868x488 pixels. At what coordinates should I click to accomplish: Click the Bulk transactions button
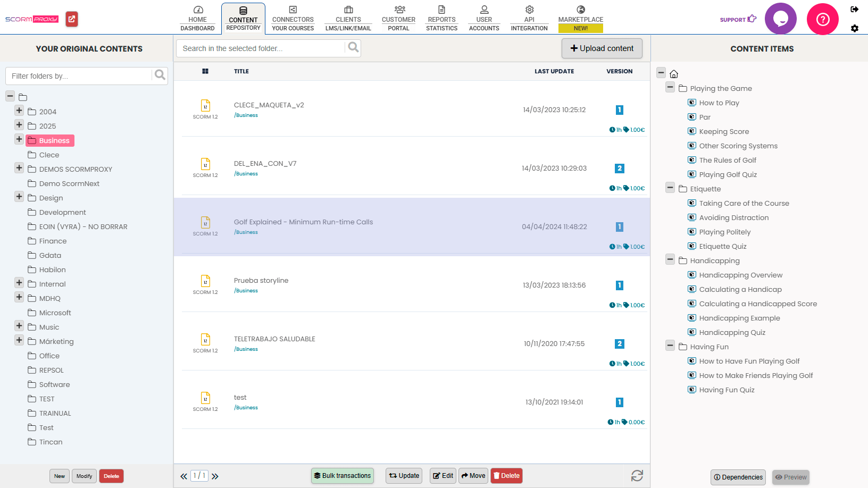pos(343,476)
